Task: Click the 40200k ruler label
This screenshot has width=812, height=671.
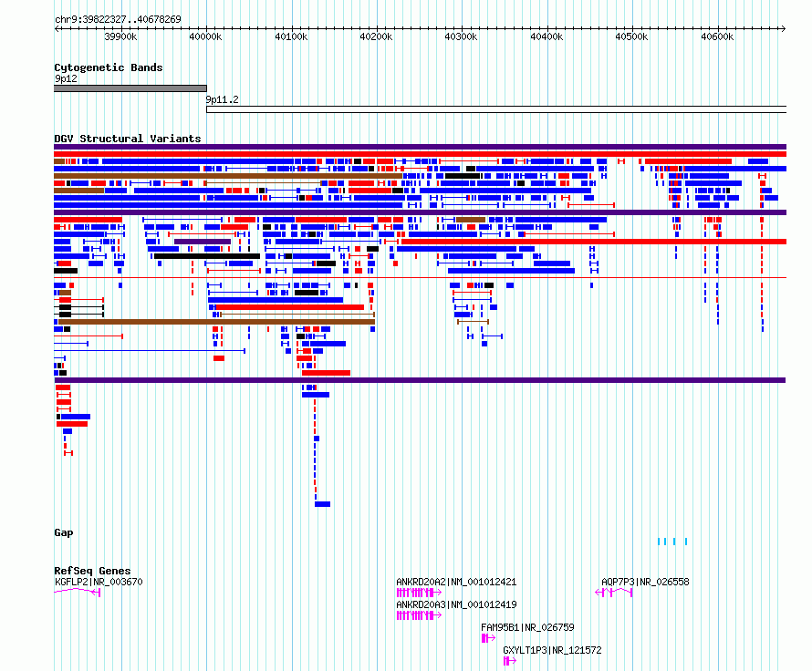Action: 376,36
